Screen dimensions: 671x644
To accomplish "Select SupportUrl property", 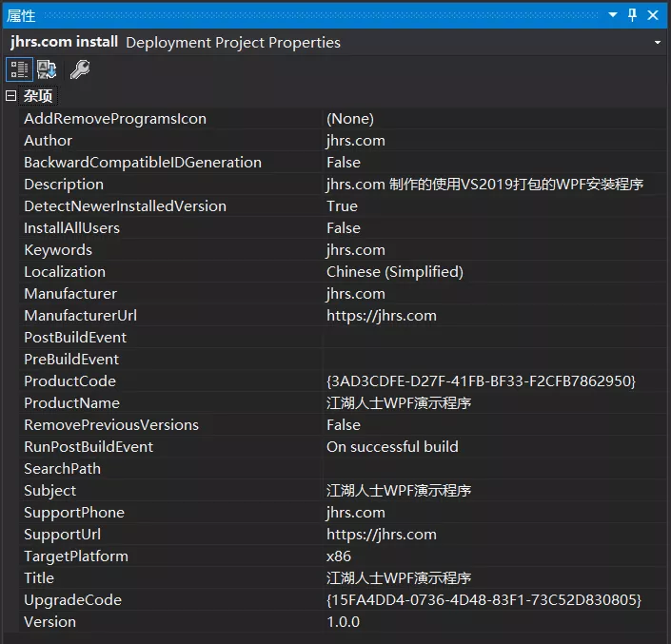I will (x=63, y=534).
